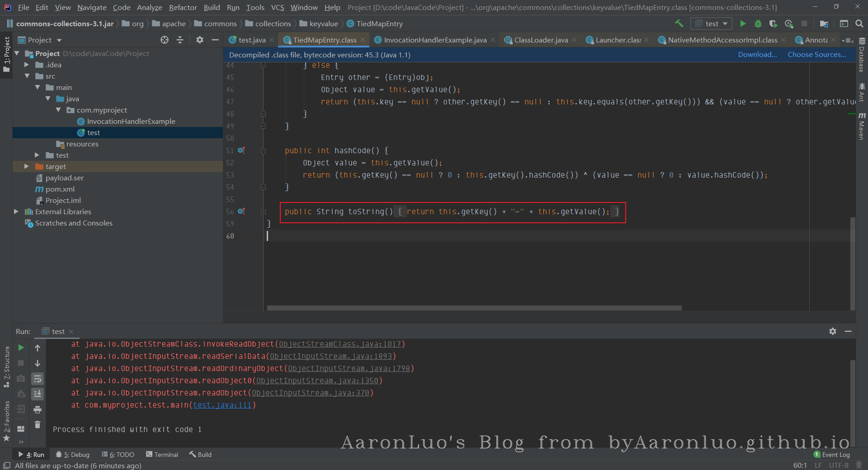Print the console output with the printer icon
The height and width of the screenshot is (470, 868).
[x=38, y=409]
